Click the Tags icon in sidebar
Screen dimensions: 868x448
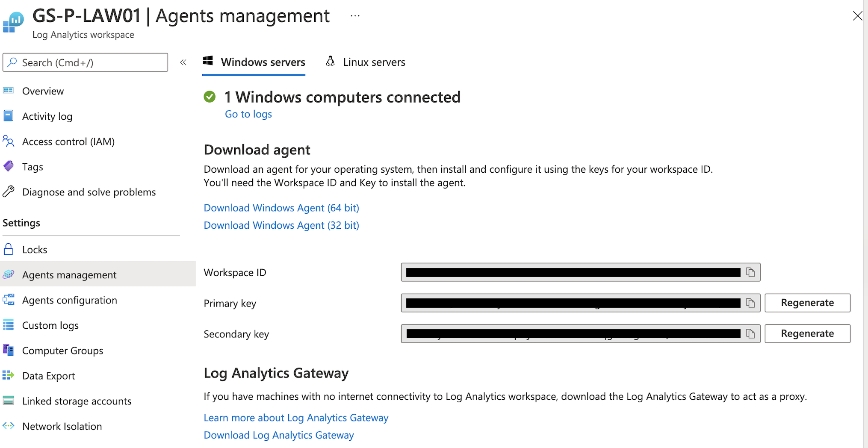[9, 166]
